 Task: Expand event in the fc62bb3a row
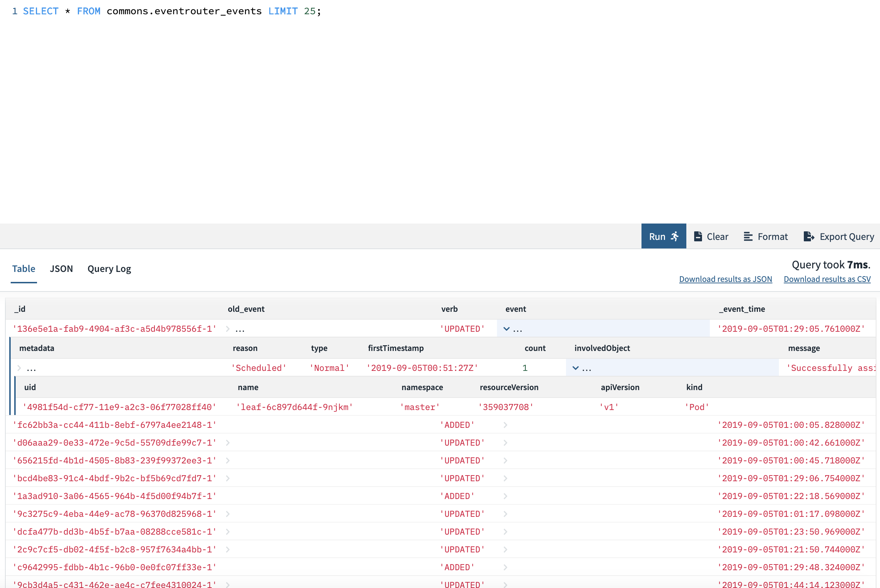pyautogui.click(x=506, y=425)
